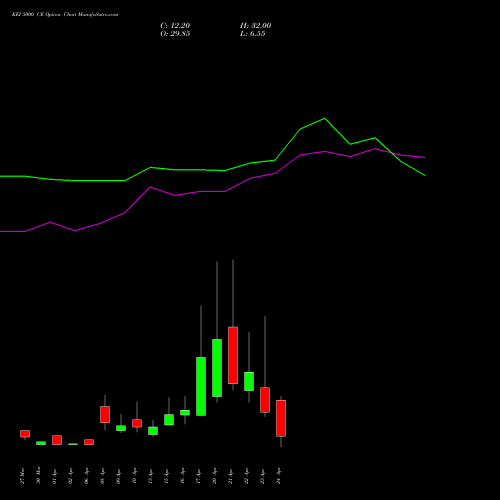The width and height of the screenshot is (500, 500).
Task: Click the green candle for 22 Apr
Action: pos(249,381)
